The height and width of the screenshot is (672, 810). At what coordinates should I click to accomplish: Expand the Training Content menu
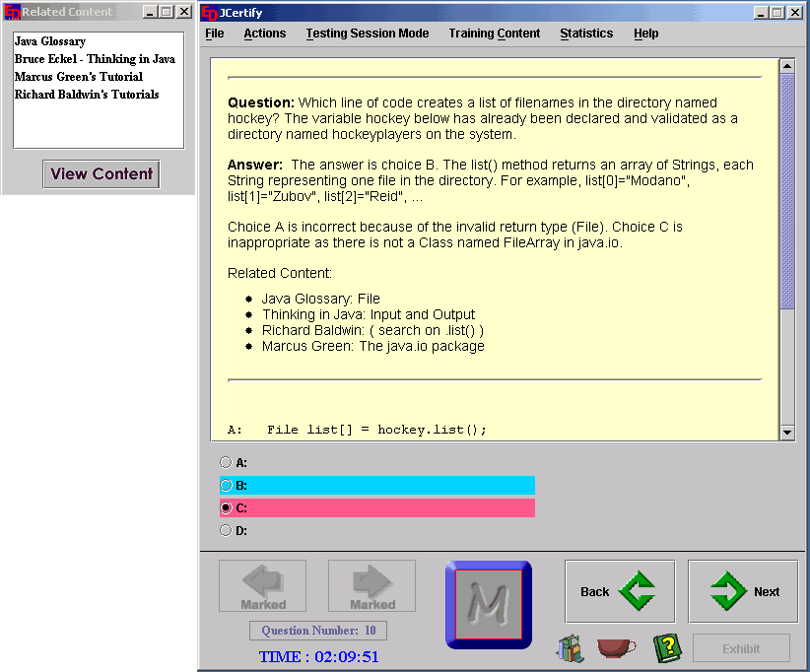494,34
